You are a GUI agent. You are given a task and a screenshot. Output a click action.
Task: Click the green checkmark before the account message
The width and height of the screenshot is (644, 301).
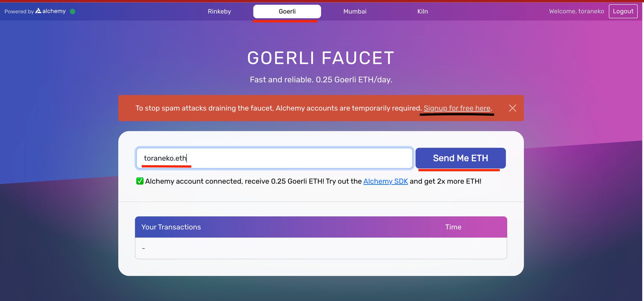139,181
